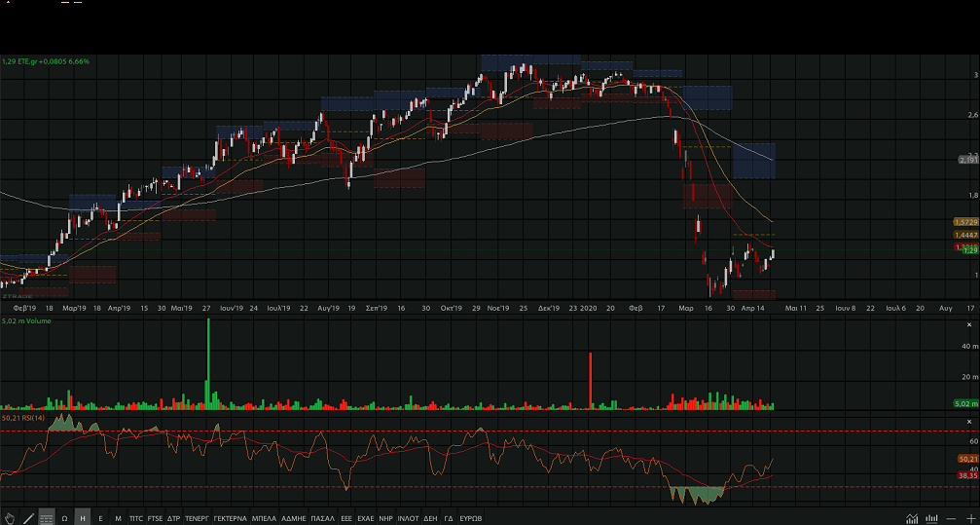Screen dimensions: 980x525
Task: Click the 5,02 m volume axis tag
Action: coord(965,403)
